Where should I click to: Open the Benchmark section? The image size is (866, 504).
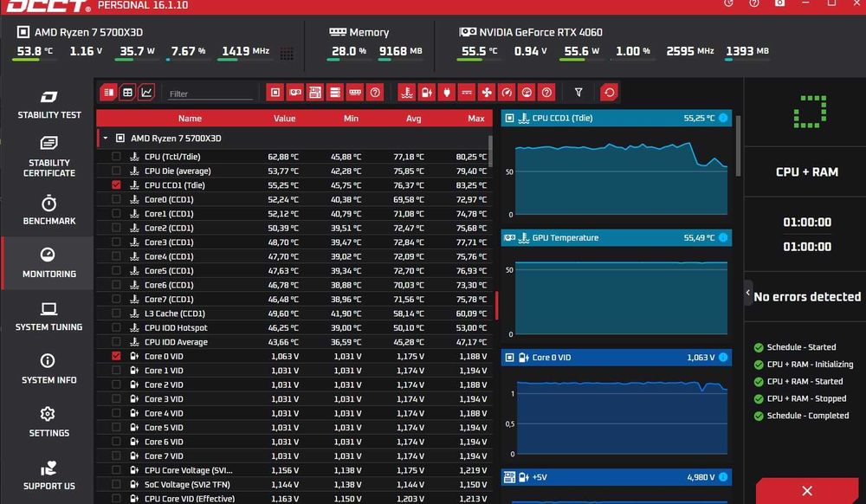[x=48, y=210]
